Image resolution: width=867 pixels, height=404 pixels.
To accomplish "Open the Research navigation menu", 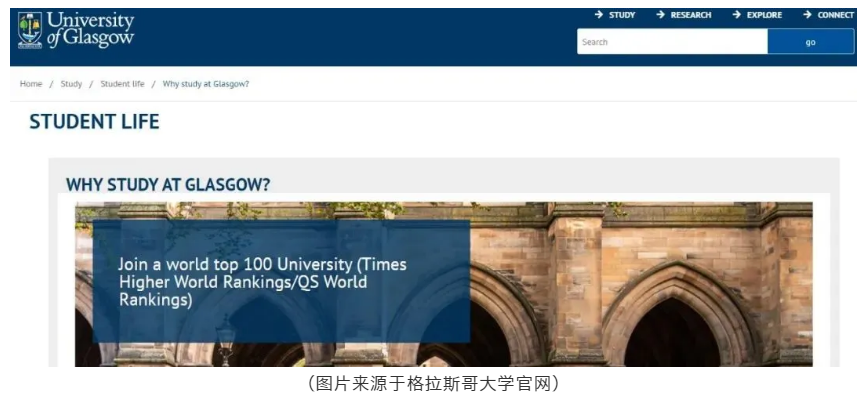I will tap(684, 15).
